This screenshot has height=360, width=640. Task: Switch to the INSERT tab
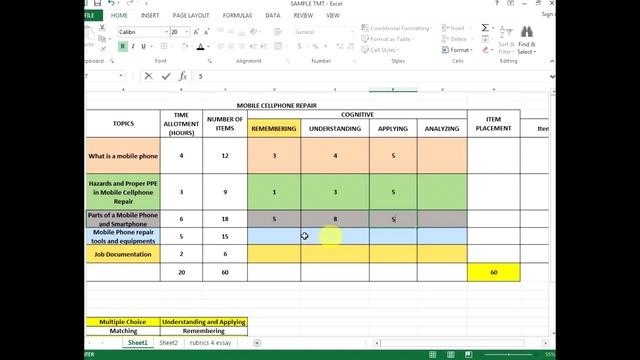tap(150, 16)
